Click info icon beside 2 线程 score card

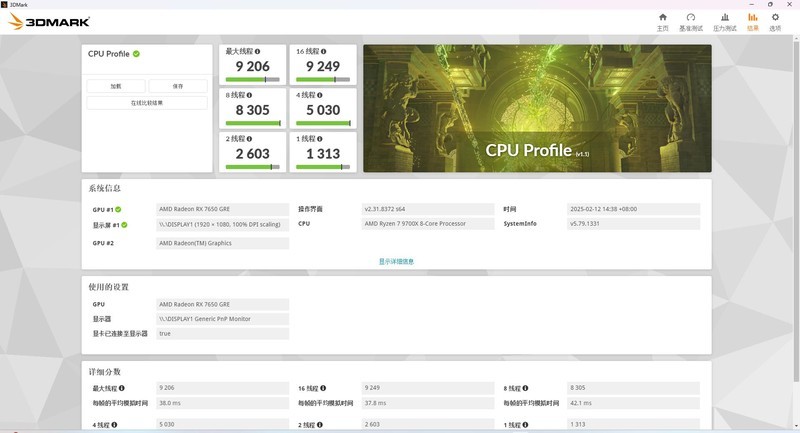coord(249,139)
